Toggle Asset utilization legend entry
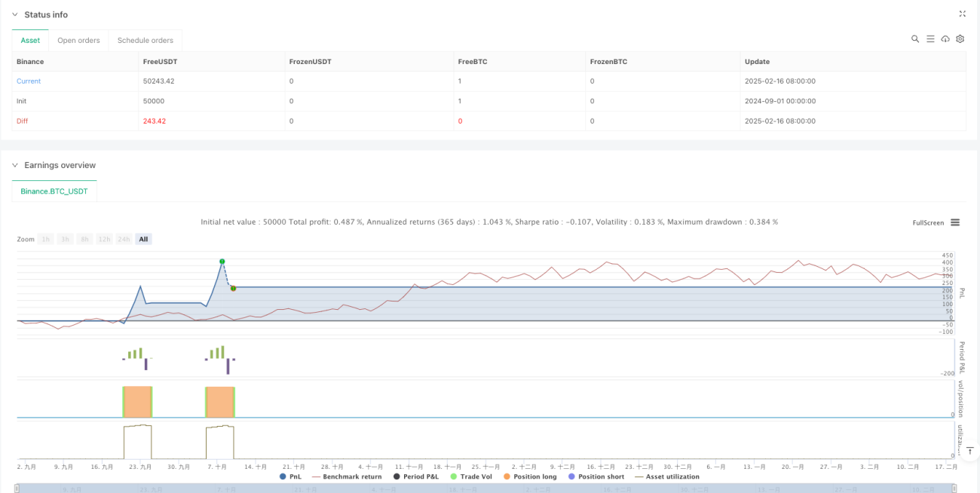980x493 pixels. coord(667,476)
